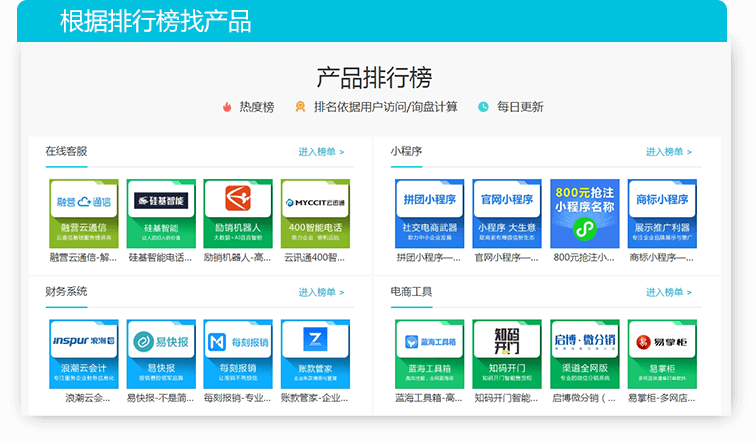Open the 官网小程序 product tile

(x=507, y=213)
